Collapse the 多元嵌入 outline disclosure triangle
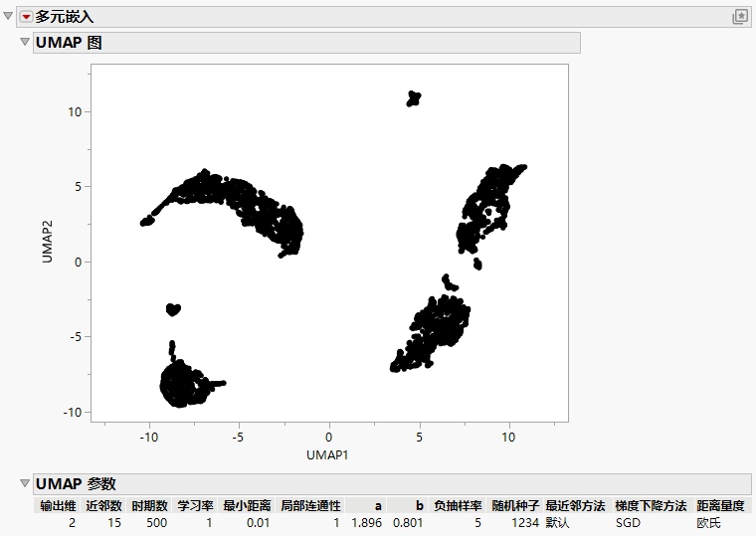This screenshot has height=536, width=756. 8,16
